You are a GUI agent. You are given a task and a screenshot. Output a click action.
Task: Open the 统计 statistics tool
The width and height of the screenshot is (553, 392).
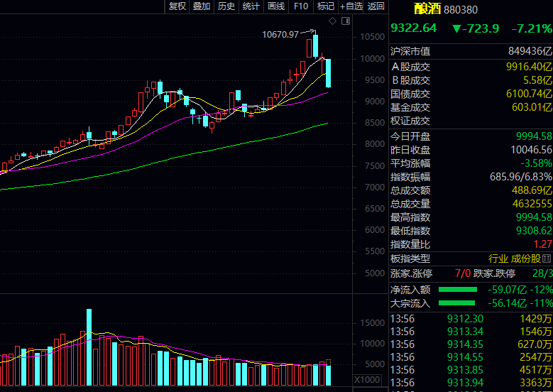pyautogui.click(x=251, y=6)
